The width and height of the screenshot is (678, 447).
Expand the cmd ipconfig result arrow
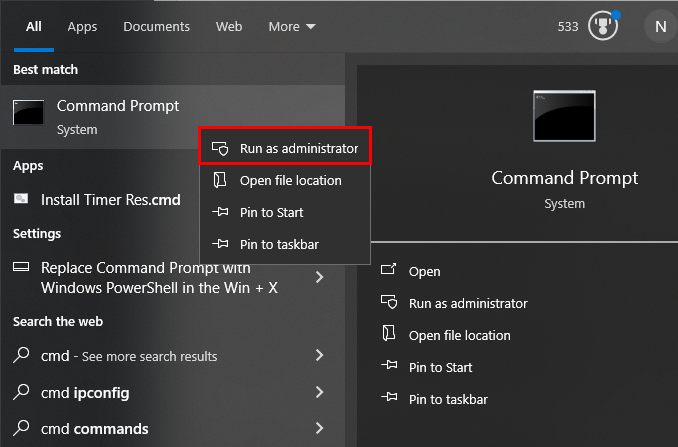[x=319, y=392]
